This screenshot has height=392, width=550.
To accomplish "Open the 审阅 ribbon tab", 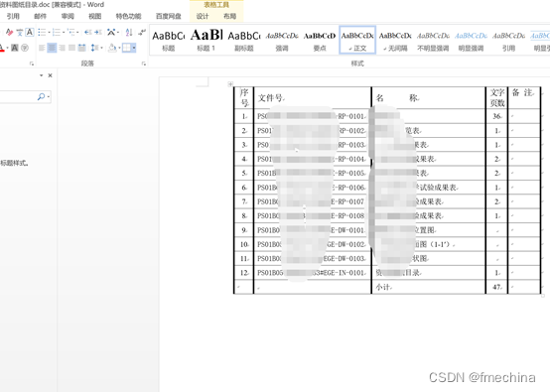I will tap(68, 16).
